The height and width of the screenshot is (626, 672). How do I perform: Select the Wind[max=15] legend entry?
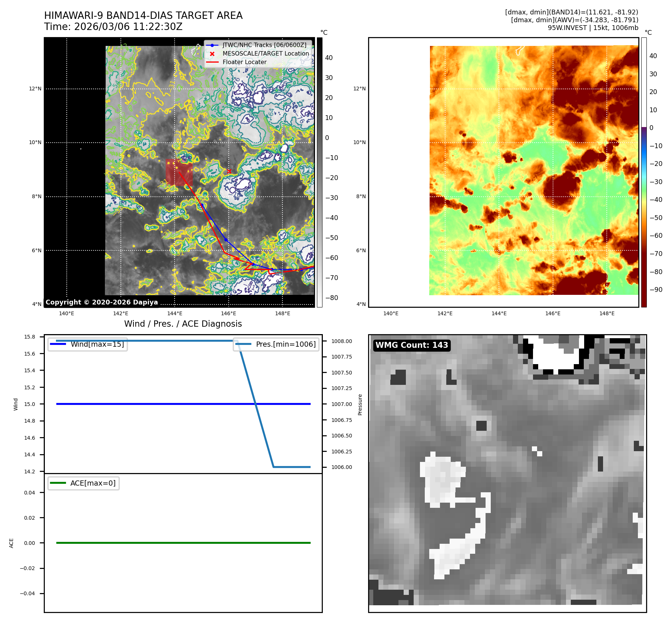tap(88, 344)
